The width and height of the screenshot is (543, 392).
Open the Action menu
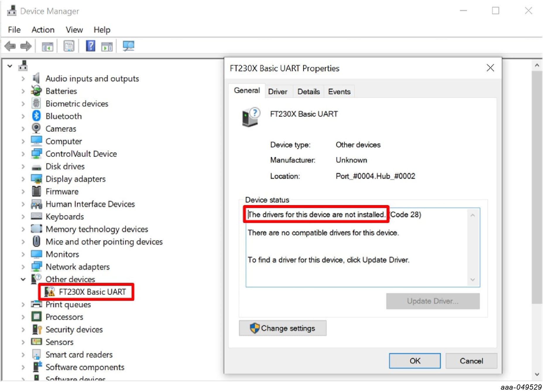[43, 30]
